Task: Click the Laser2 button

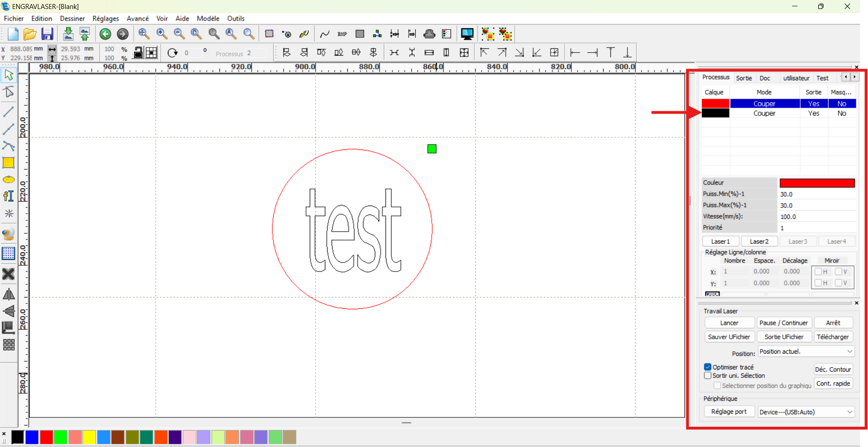Action: pyautogui.click(x=759, y=241)
